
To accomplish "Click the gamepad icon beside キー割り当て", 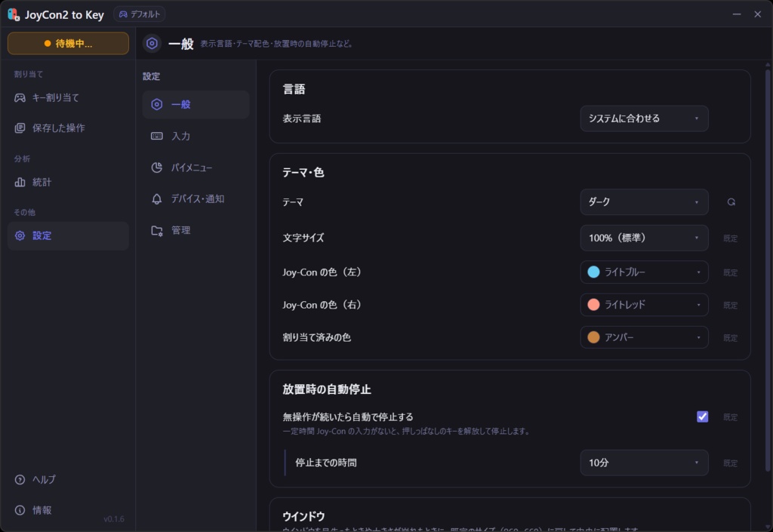I will pos(20,97).
